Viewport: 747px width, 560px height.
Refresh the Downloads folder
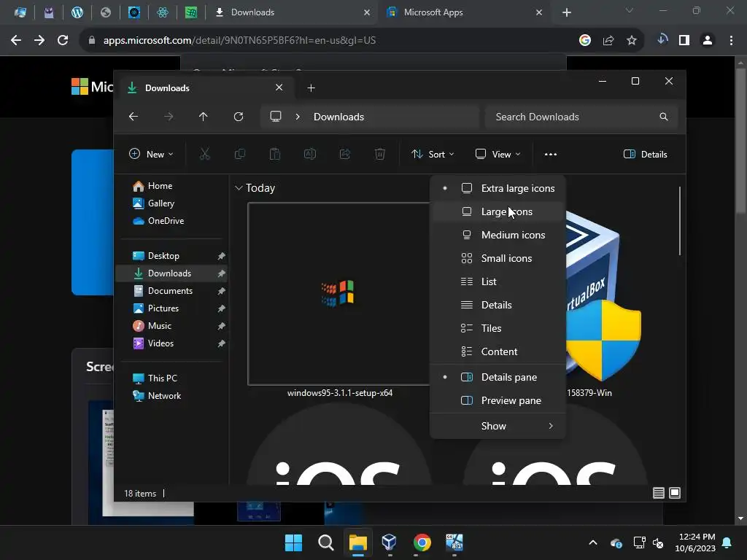coord(239,117)
